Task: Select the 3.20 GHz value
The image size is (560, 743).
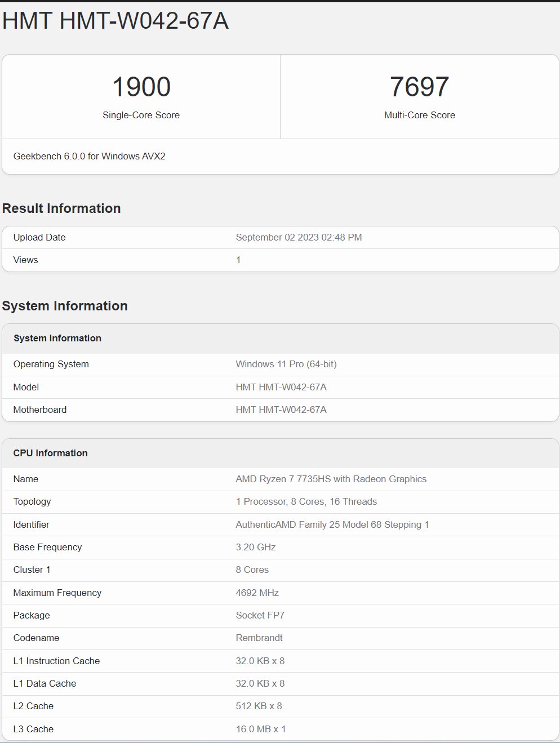Action: 256,547
